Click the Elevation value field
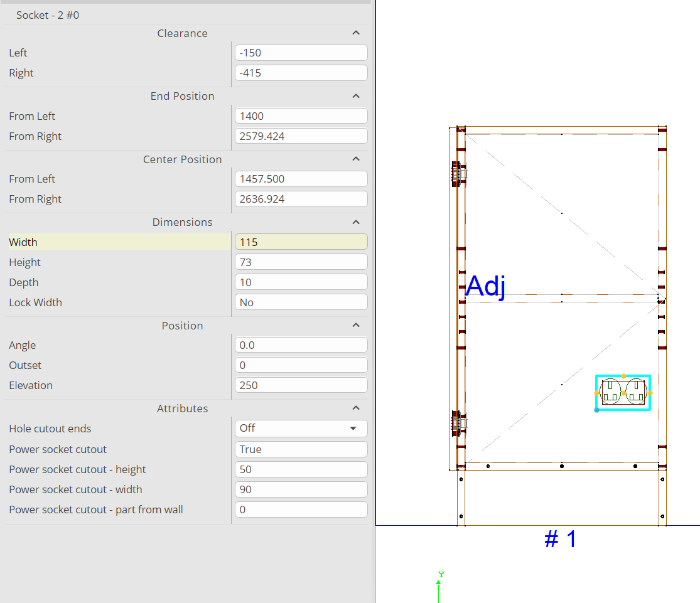This screenshot has width=700, height=603. (x=301, y=385)
